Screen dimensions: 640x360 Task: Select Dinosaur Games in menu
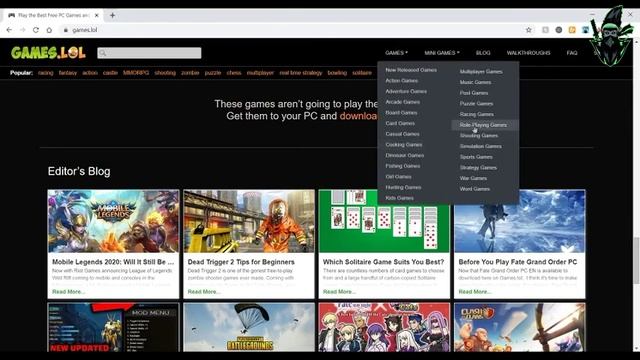(x=404, y=155)
